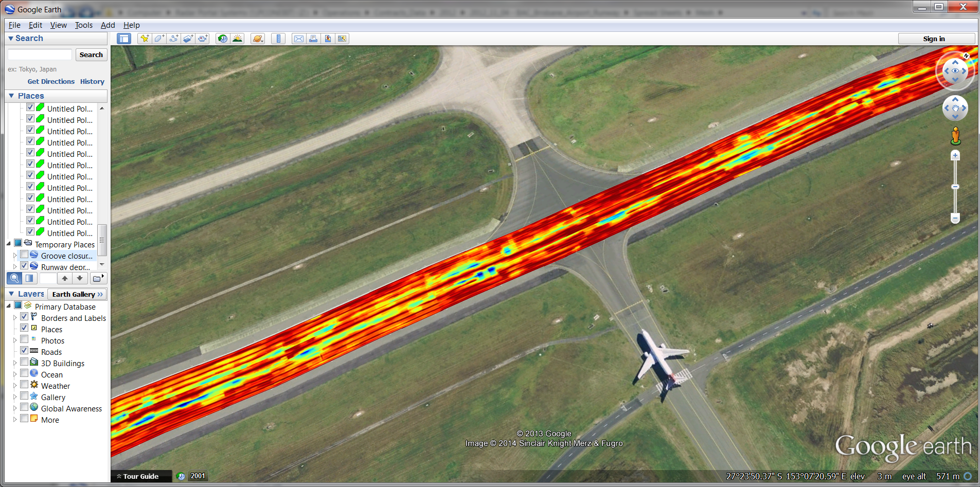
Task: Open the search History link
Action: click(92, 81)
